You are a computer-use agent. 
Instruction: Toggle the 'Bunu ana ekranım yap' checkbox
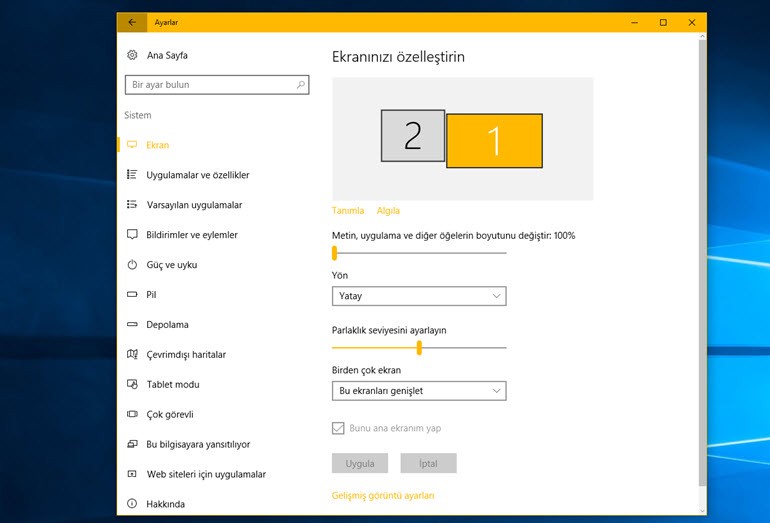click(x=338, y=428)
